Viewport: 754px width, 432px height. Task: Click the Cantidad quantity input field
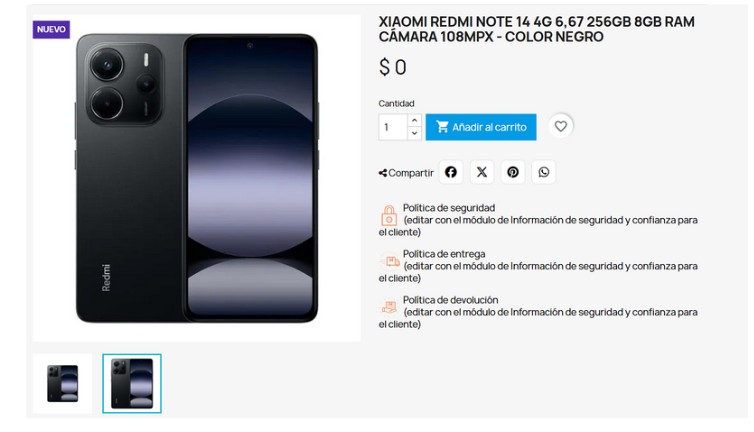pos(393,127)
